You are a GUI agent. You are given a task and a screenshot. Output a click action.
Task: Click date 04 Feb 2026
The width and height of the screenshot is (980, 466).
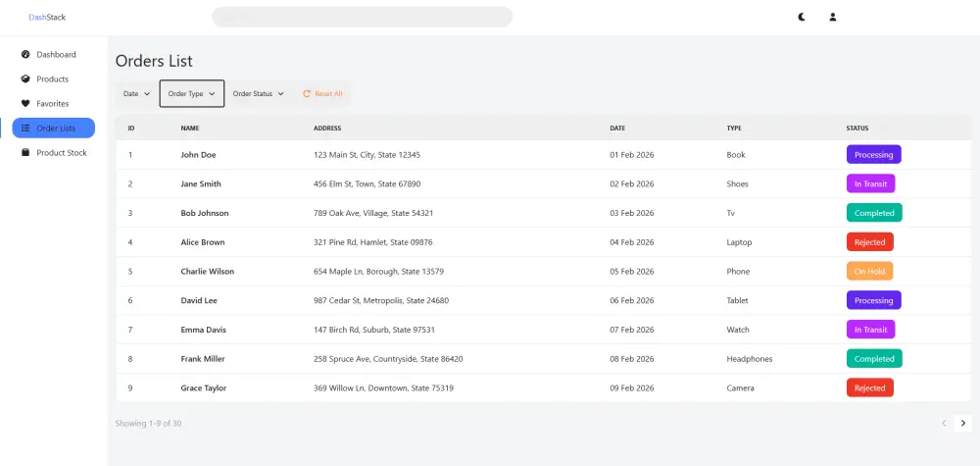[x=632, y=242]
